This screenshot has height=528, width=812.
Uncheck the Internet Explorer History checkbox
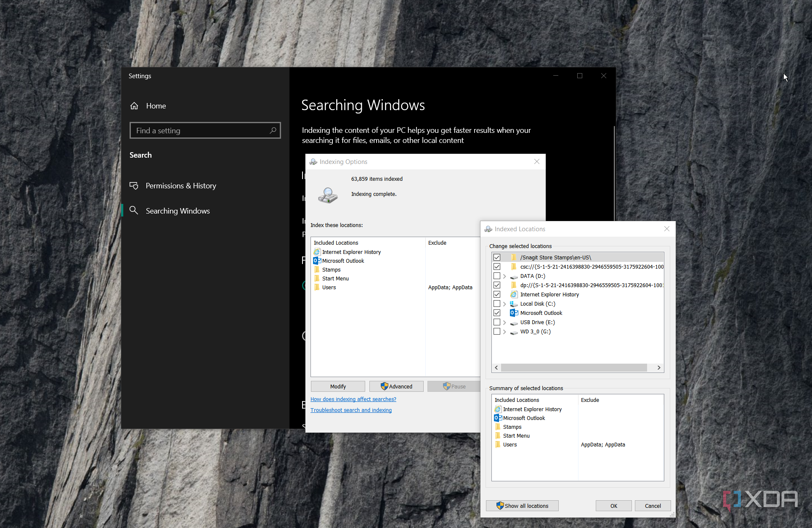click(497, 294)
